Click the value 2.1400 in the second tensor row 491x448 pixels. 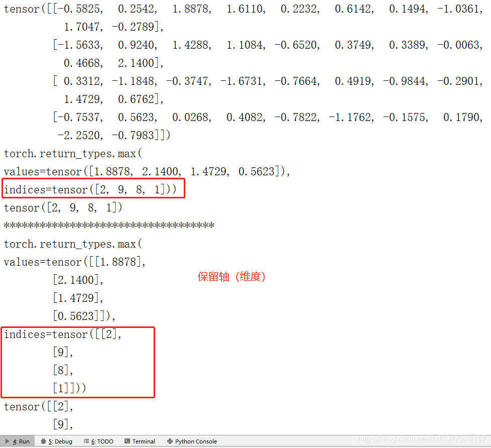pyautogui.click(x=136, y=63)
